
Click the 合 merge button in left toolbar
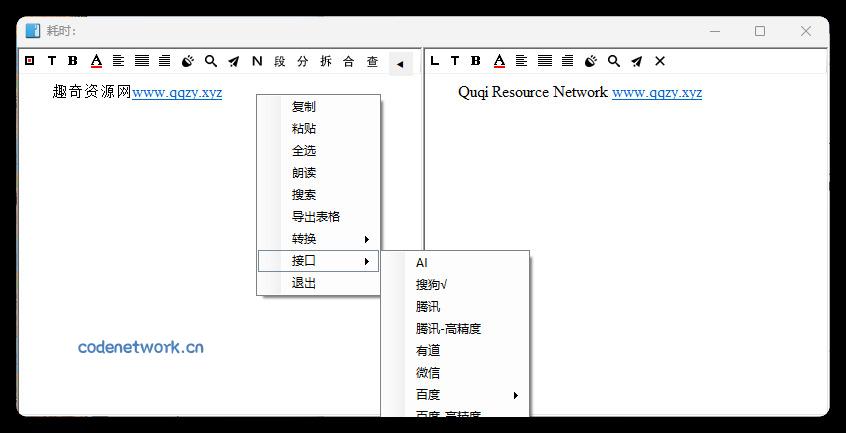click(x=349, y=61)
